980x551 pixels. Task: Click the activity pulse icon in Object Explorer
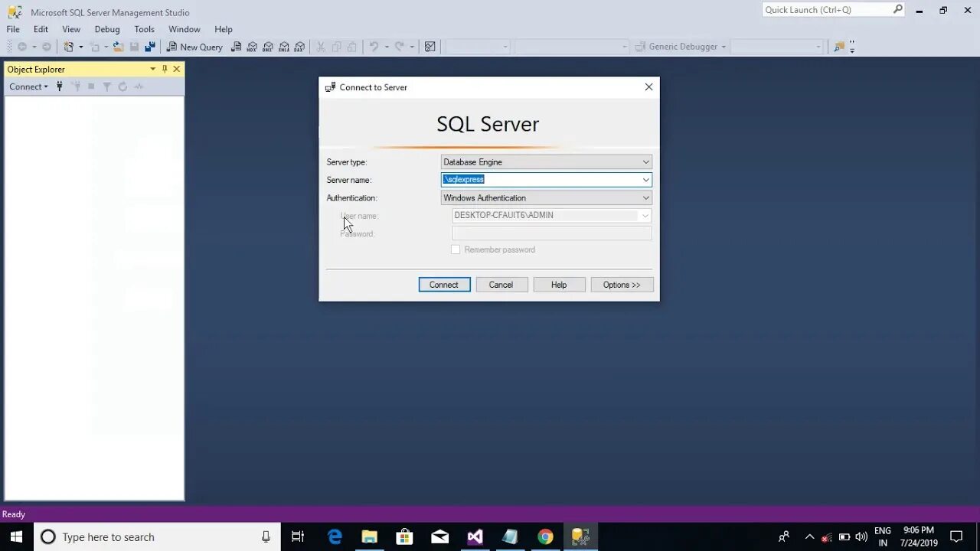click(x=139, y=86)
